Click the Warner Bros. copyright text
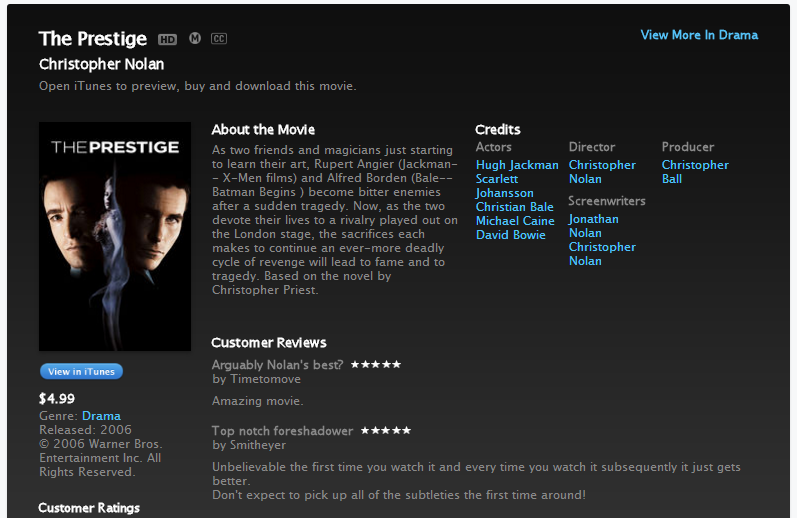797x518 pixels. (x=101, y=458)
